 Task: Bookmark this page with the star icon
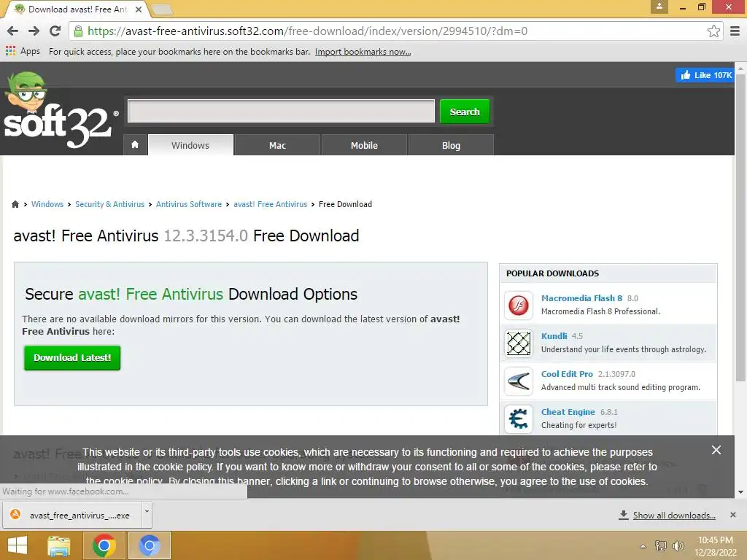(713, 31)
